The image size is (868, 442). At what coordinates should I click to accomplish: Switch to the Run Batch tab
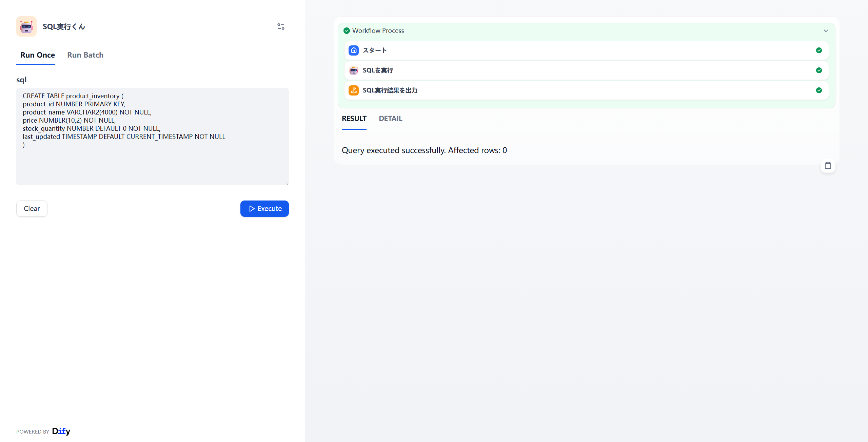tap(85, 55)
